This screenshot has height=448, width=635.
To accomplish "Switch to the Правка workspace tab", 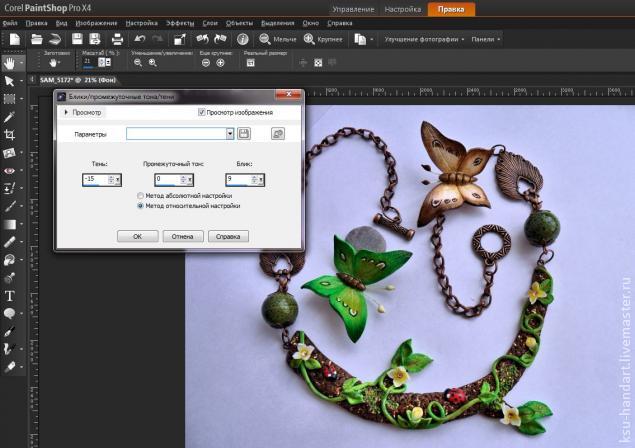I will coord(451,9).
